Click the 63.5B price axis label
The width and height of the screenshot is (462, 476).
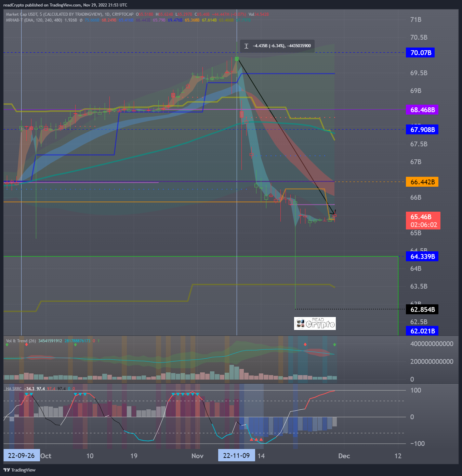click(x=419, y=286)
